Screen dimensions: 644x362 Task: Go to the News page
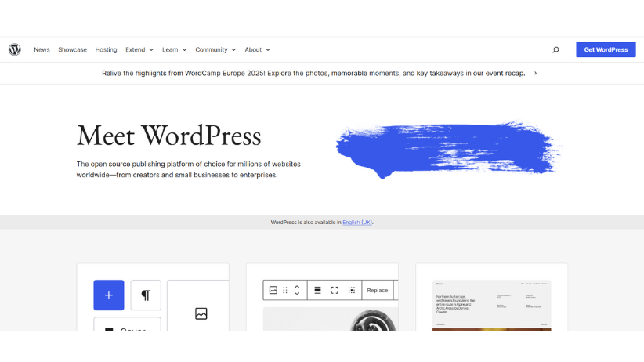[42, 49]
